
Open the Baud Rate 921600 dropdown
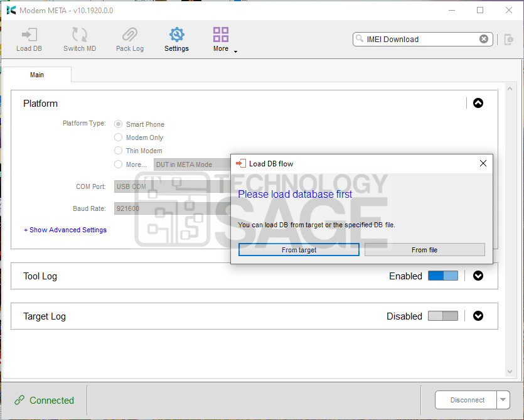[x=173, y=208]
